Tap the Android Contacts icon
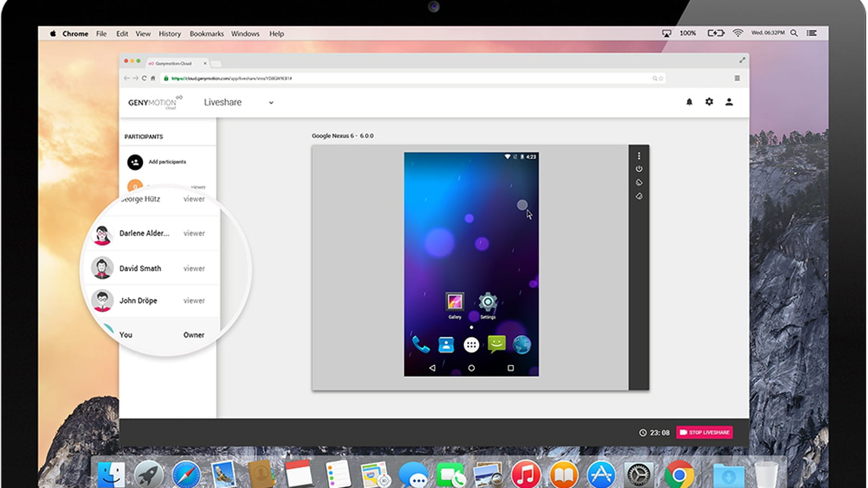The height and width of the screenshot is (488, 868). (446, 345)
